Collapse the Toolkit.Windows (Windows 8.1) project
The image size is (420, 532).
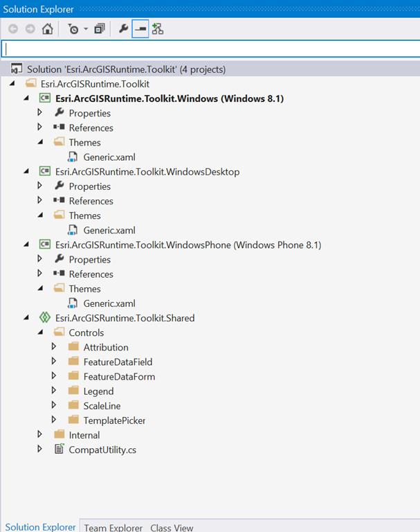(x=26, y=98)
